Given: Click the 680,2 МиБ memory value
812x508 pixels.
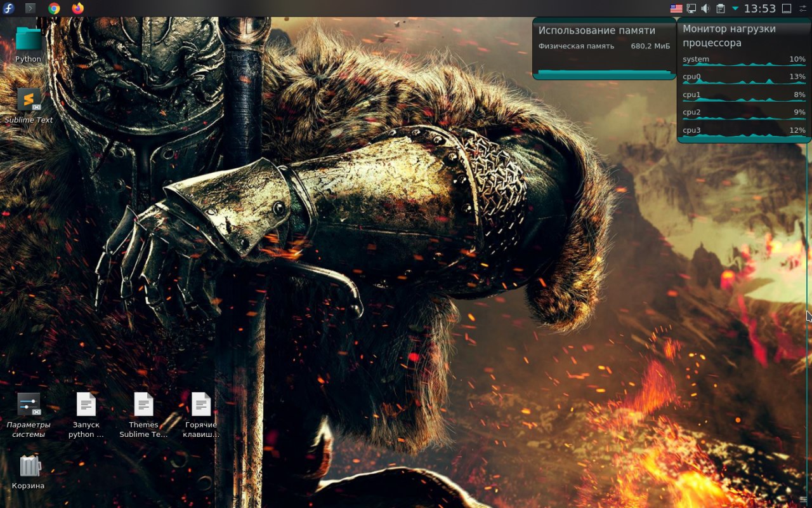Looking at the screenshot, I should click(650, 46).
